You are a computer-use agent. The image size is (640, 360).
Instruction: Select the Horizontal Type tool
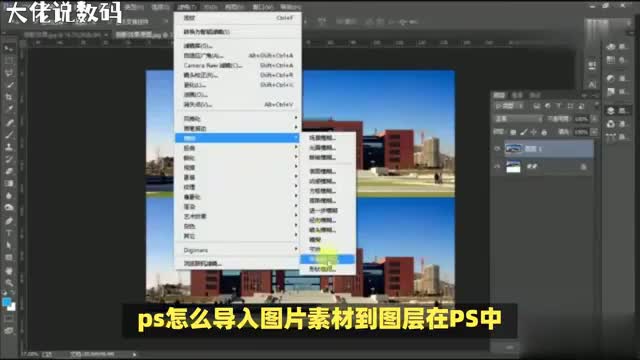click(9, 233)
